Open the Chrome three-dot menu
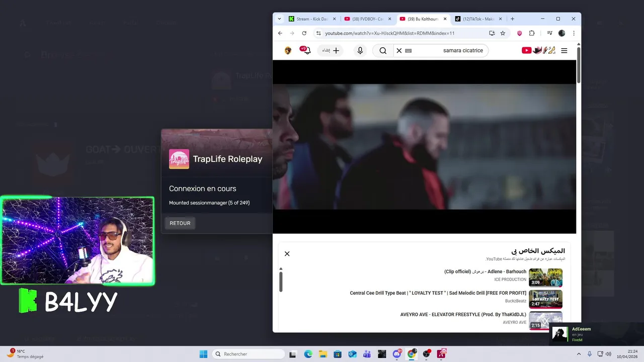 574,33
